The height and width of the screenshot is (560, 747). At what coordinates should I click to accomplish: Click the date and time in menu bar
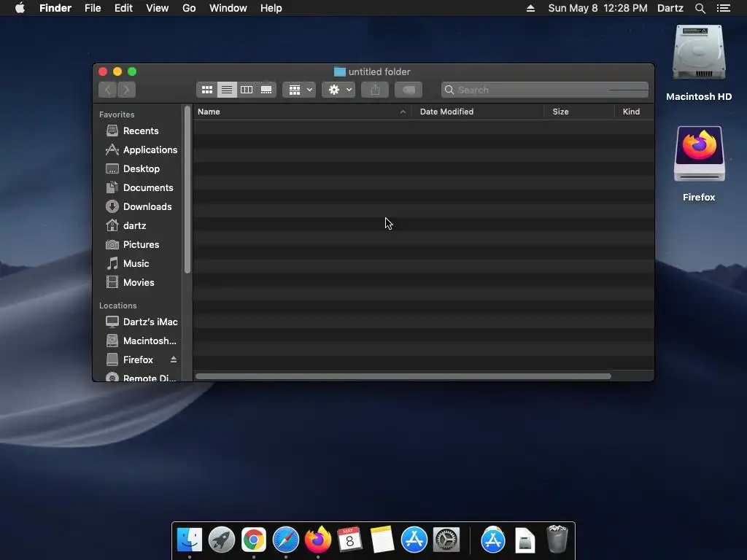[x=597, y=8]
